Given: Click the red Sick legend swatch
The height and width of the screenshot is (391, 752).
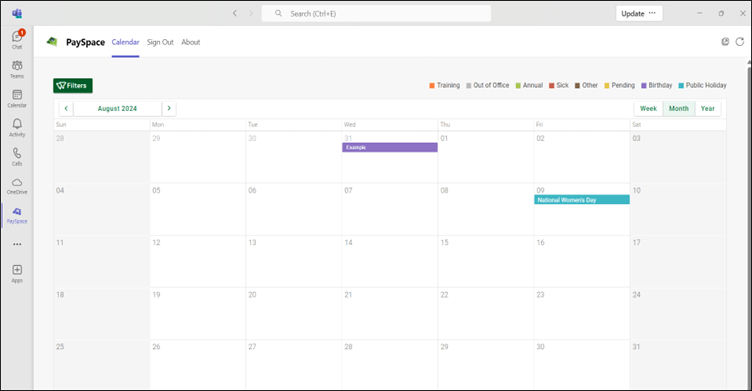Looking at the screenshot, I should pos(552,85).
